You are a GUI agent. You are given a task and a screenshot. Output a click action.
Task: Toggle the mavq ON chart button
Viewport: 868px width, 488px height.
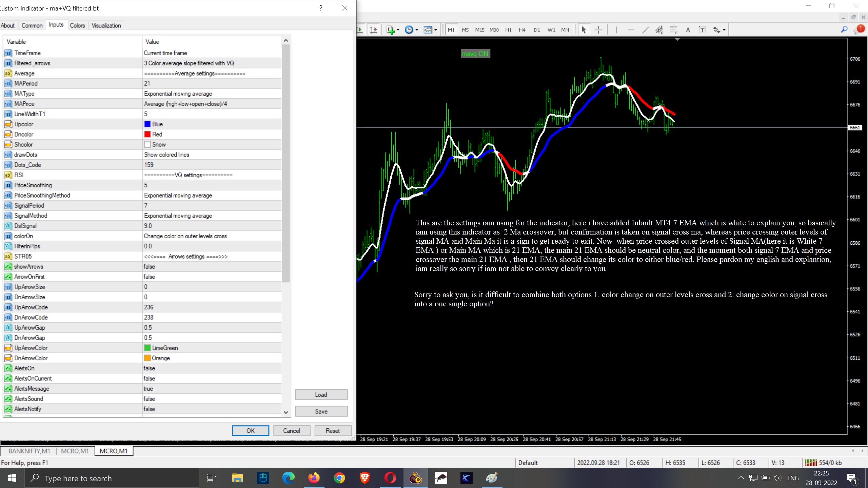[x=475, y=54]
